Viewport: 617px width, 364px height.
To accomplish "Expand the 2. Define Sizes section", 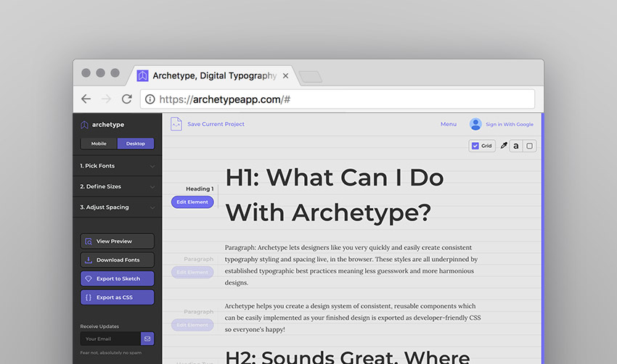I will tap(118, 186).
